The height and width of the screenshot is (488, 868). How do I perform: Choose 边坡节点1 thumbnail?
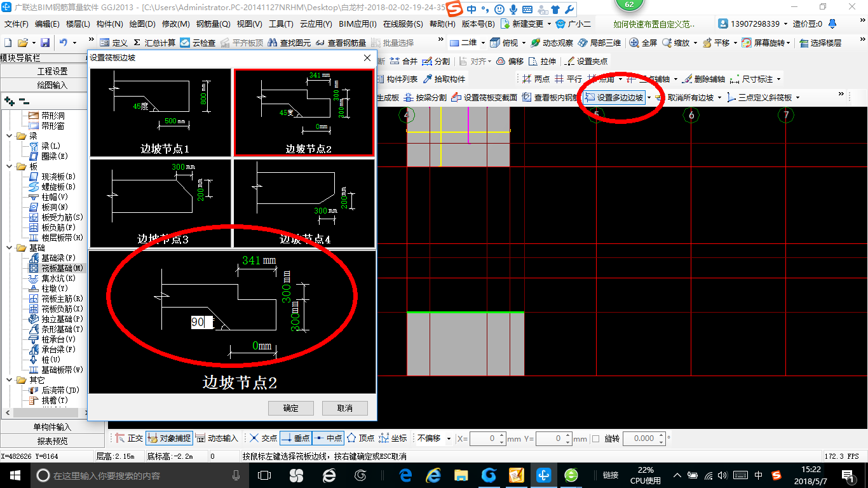[161, 112]
